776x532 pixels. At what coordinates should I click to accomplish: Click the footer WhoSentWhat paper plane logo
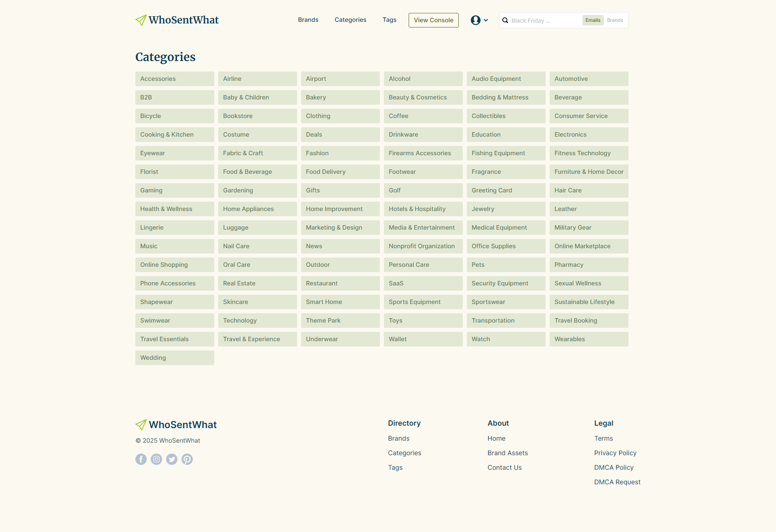click(141, 424)
